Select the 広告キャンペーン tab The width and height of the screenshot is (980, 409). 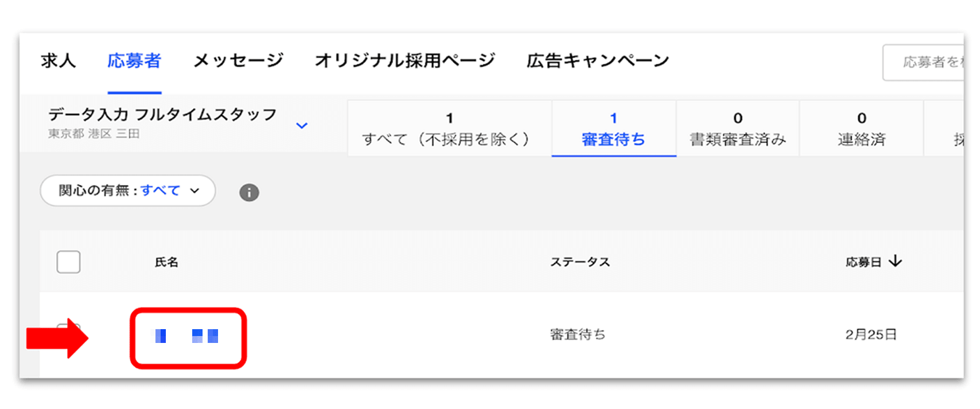point(598,60)
